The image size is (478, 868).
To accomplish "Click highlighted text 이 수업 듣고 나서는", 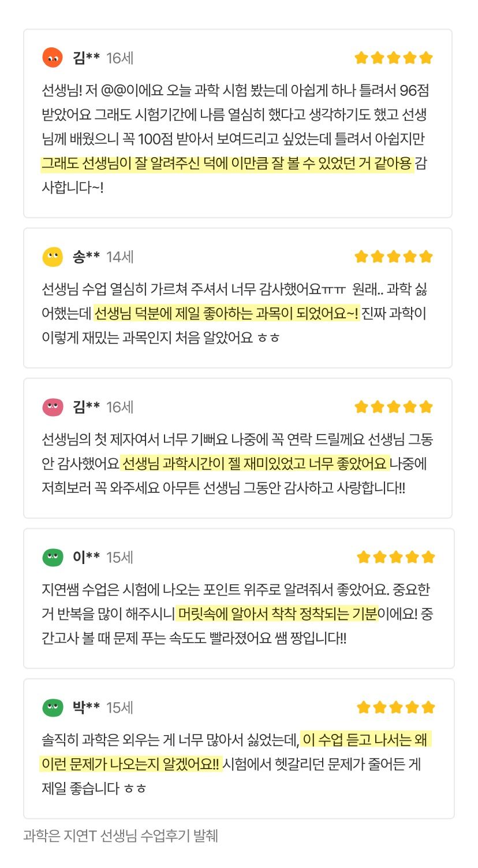I will click(365, 740).
